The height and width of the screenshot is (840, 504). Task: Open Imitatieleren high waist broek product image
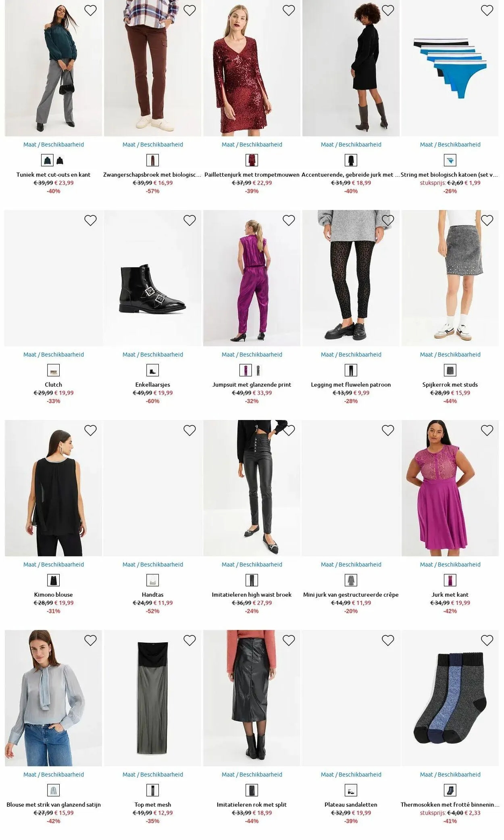(x=252, y=488)
